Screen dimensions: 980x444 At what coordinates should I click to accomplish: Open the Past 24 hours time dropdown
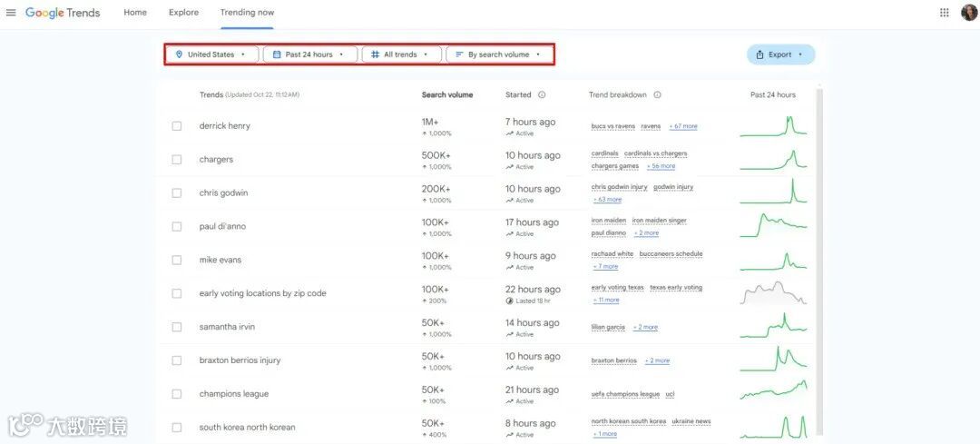(310, 54)
